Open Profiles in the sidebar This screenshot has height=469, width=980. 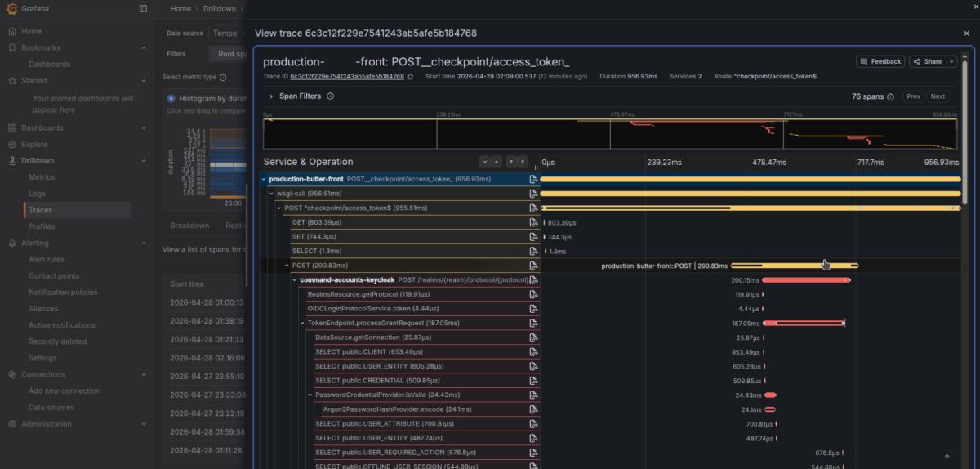[x=42, y=226]
